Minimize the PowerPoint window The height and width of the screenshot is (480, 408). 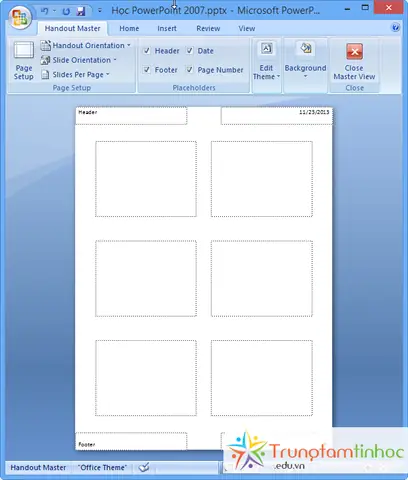(347, 9)
